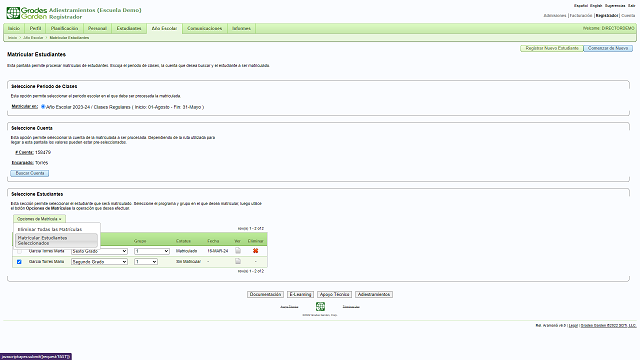This screenshot has width=640, height=360.
Task: Click the Grades Garden logo
Action: 27,13
